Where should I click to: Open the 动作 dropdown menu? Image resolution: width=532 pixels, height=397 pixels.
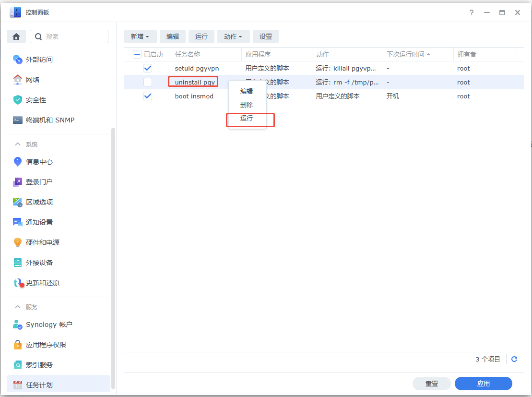(x=233, y=36)
